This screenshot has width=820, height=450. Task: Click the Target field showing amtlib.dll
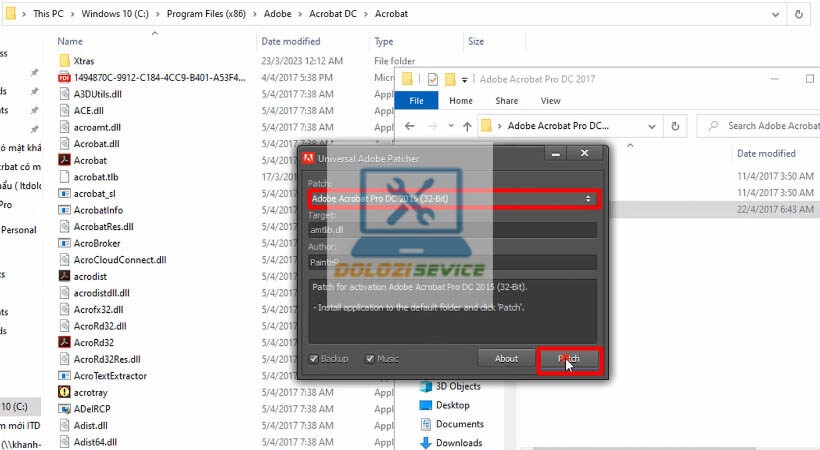pos(453,230)
